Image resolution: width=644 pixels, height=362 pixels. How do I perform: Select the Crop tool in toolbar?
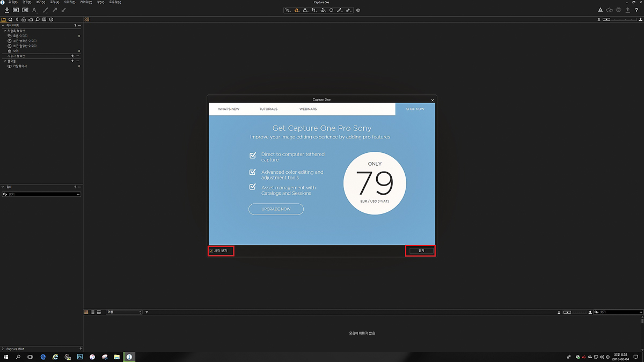[314, 10]
